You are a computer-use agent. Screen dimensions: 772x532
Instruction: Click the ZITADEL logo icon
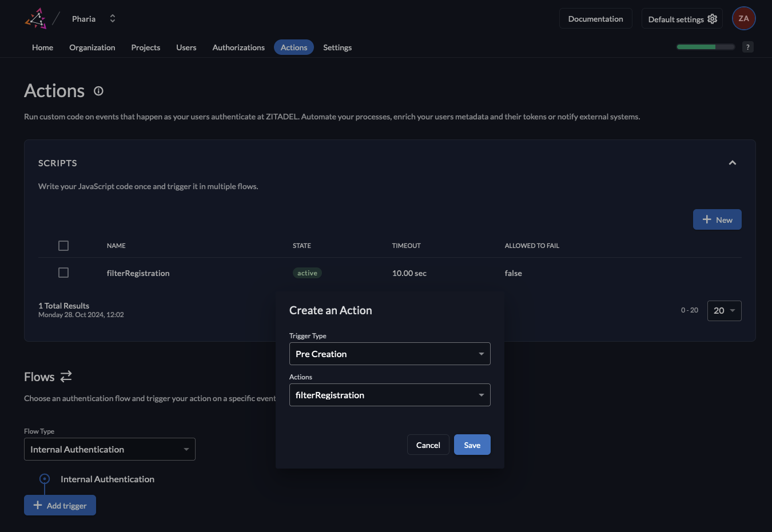click(35, 19)
